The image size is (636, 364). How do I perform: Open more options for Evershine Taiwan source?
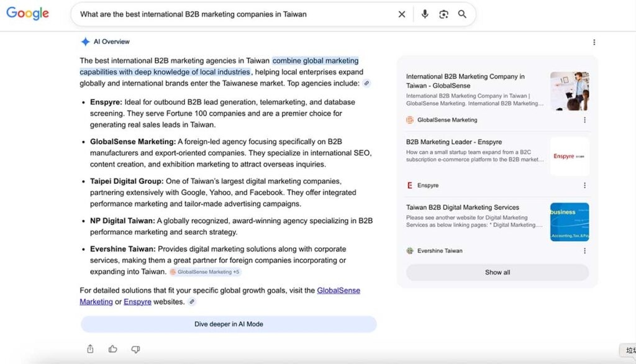pos(584,251)
